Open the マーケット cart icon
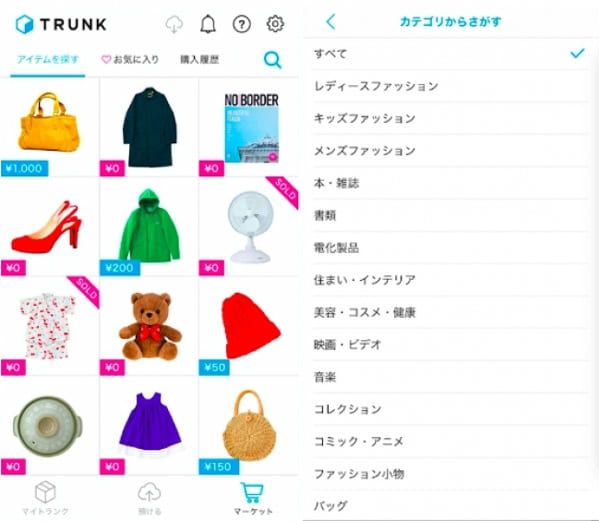 [x=252, y=493]
